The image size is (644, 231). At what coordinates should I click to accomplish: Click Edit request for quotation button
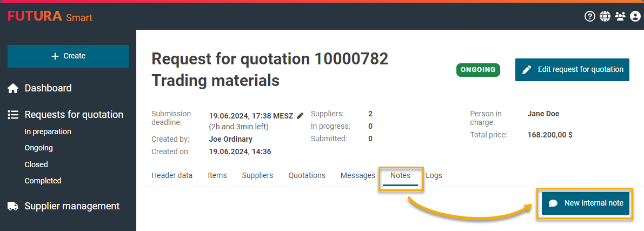pyautogui.click(x=572, y=70)
